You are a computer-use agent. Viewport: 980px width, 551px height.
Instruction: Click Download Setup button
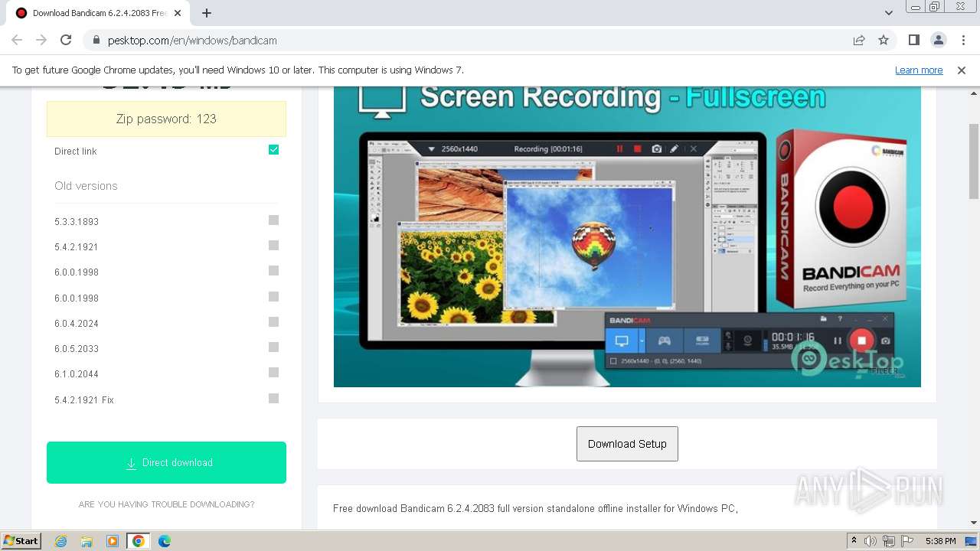[x=627, y=444]
